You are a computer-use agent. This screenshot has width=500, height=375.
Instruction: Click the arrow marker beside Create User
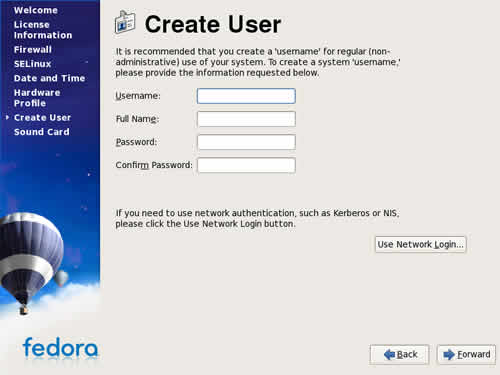click(7, 117)
